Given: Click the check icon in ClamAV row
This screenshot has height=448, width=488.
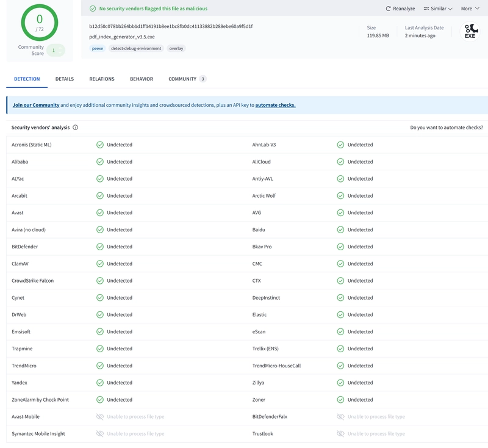Looking at the screenshot, I should click(x=100, y=264).
